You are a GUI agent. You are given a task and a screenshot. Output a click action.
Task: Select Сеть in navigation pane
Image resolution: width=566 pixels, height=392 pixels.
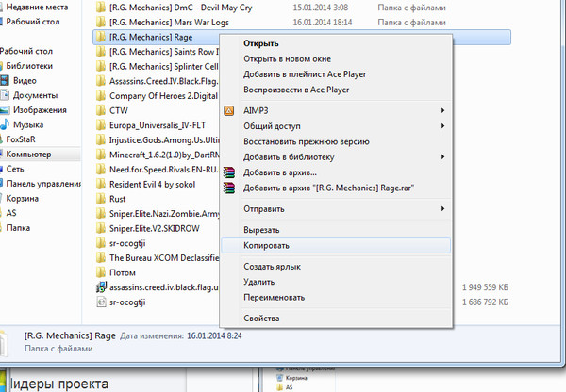pyautogui.click(x=15, y=169)
